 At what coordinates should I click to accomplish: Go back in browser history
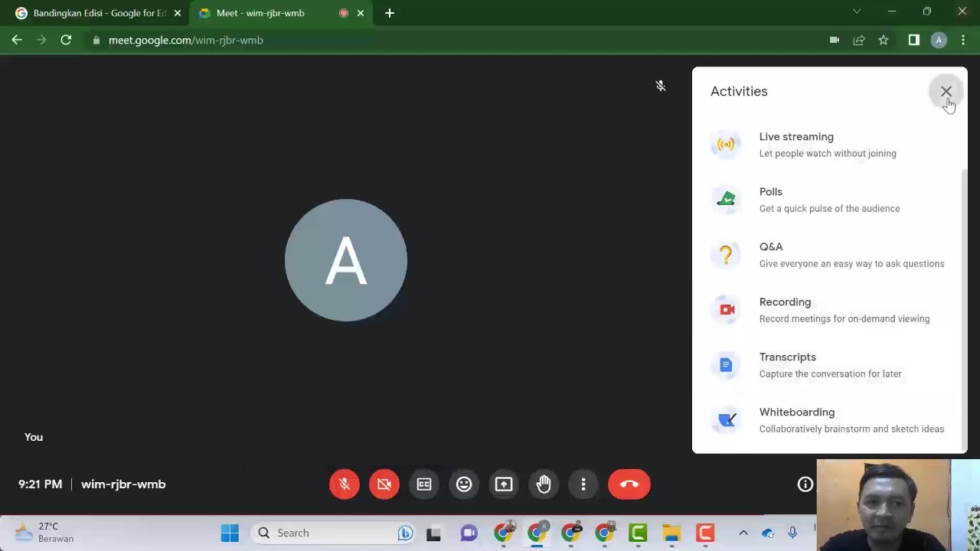(17, 40)
